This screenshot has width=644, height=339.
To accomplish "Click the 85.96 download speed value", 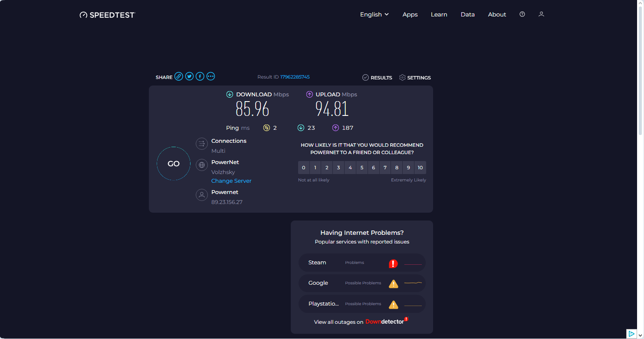I will point(253,109).
